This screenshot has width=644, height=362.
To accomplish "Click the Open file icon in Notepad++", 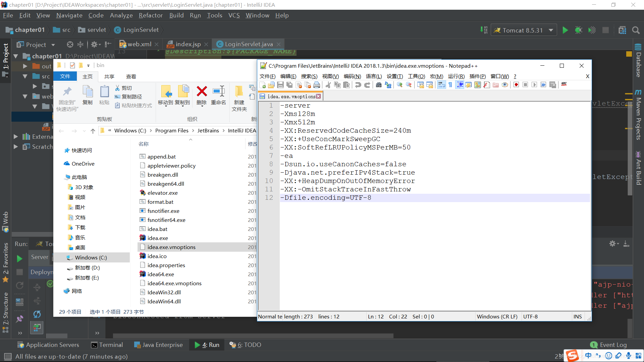I will click(272, 85).
